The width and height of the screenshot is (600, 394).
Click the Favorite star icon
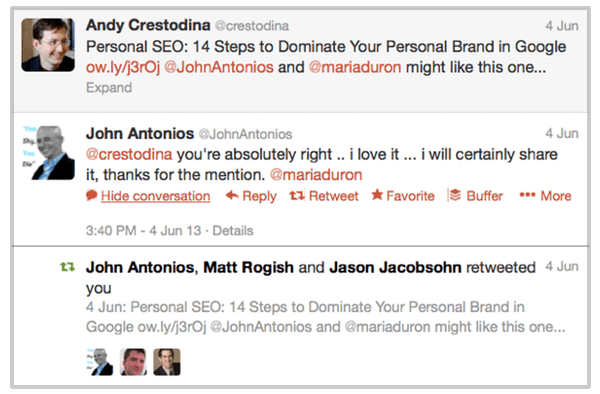pos(377,195)
